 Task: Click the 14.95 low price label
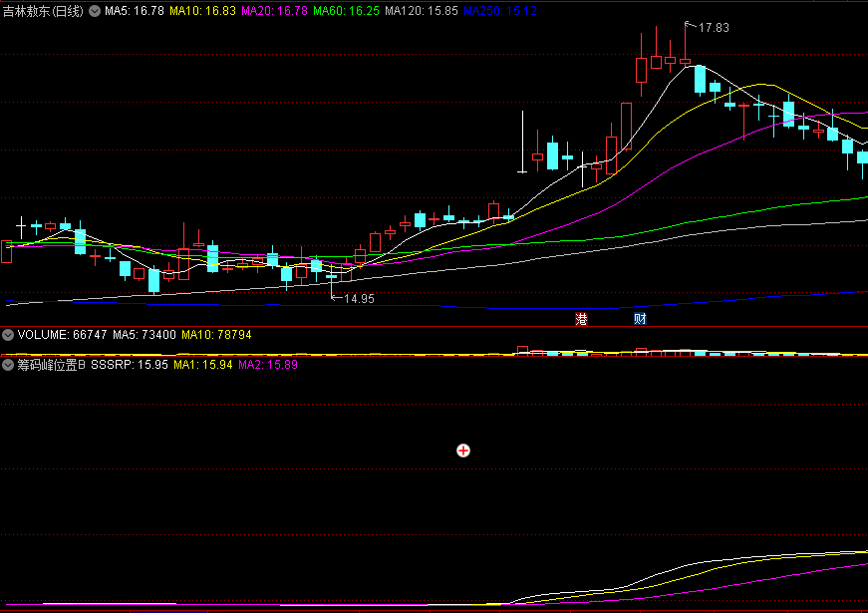(x=360, y=299)
